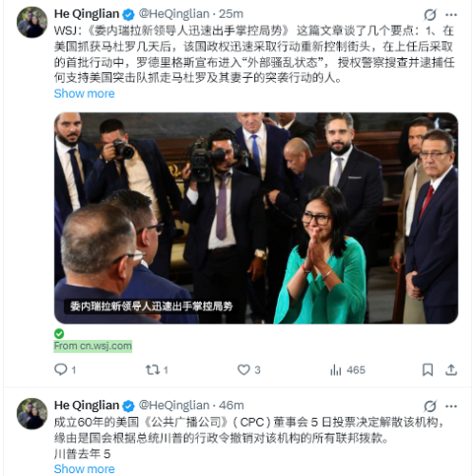Click the 46m timestamp of second post

coord(231,406)
